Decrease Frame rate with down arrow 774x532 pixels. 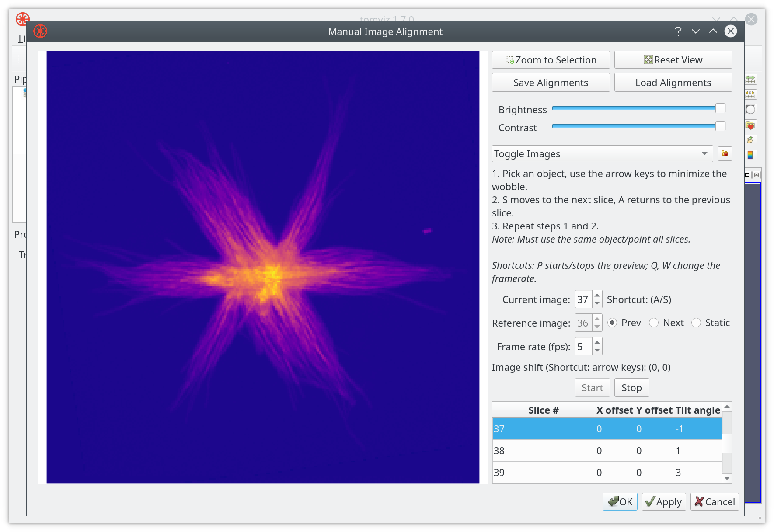[x=597, y=351]
